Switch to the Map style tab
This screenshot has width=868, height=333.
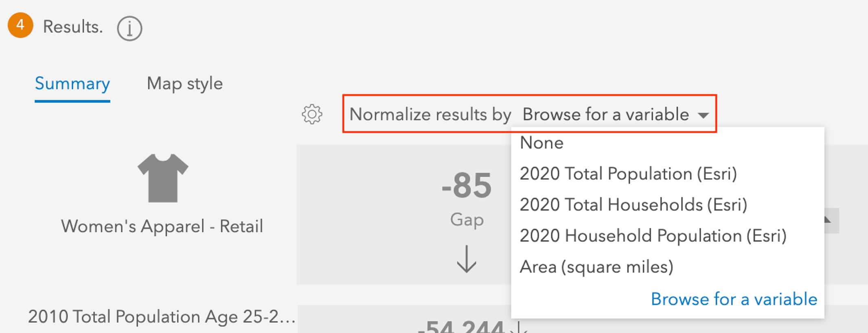[x=185, y=83]
